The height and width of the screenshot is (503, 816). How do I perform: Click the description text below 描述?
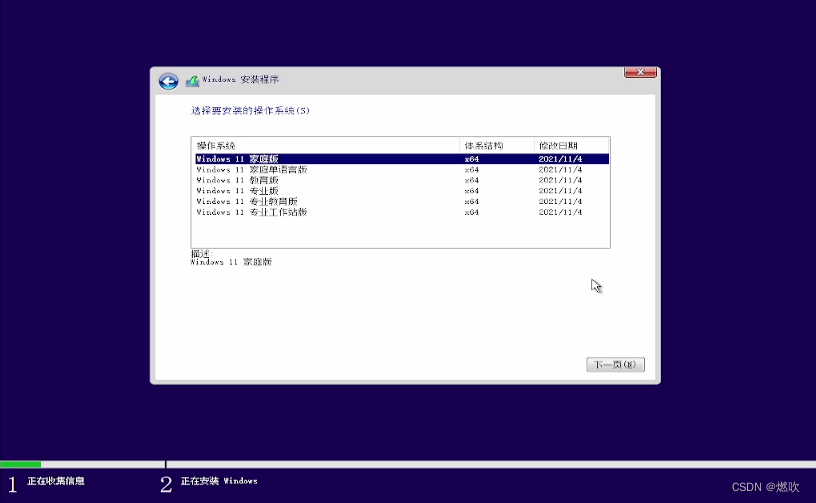(x=231, y=262)
